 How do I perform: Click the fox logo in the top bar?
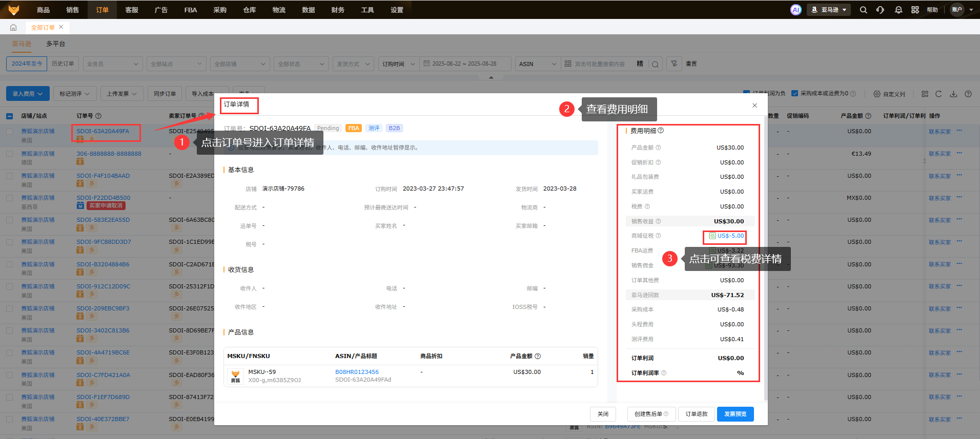point(14,10)
